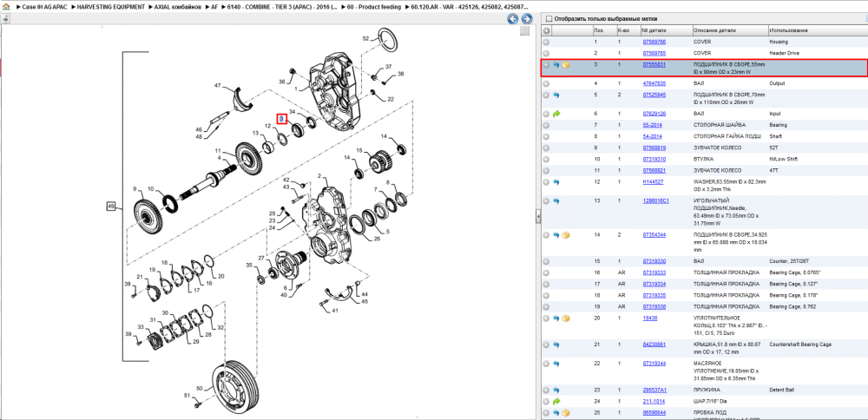
Task: Click 'Detent Ball' usage cell
Action: pos(782,390)
